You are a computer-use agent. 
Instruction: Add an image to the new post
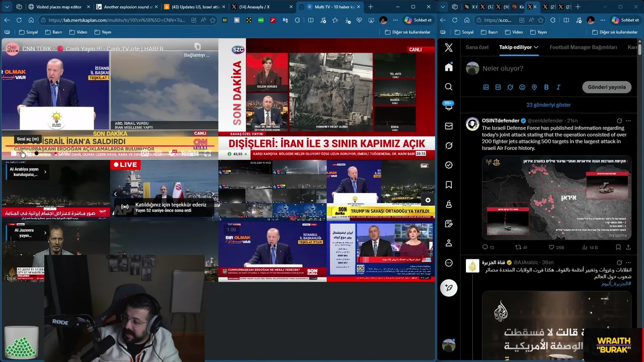point(486,87)
